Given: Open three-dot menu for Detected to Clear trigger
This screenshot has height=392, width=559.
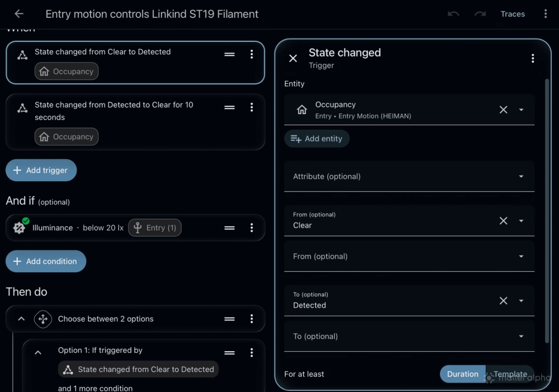Looking at the screenshot, I should [252, 107].
